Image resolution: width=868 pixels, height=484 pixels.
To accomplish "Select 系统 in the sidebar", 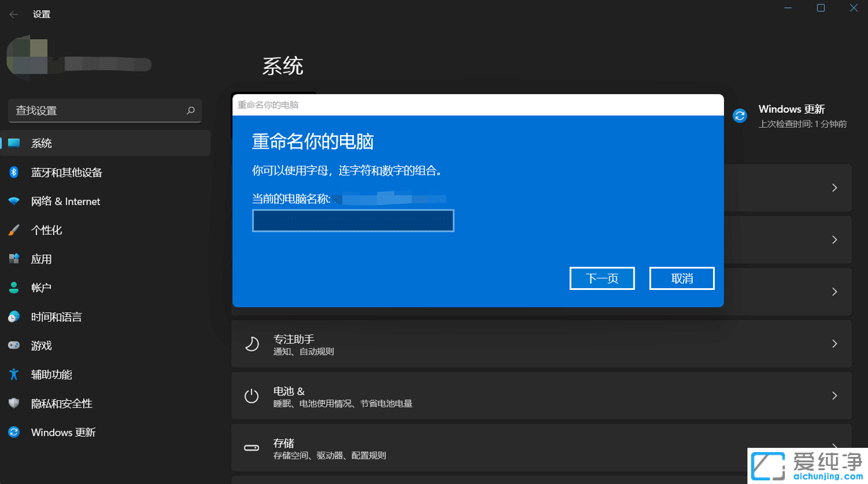I will (41, 143).
